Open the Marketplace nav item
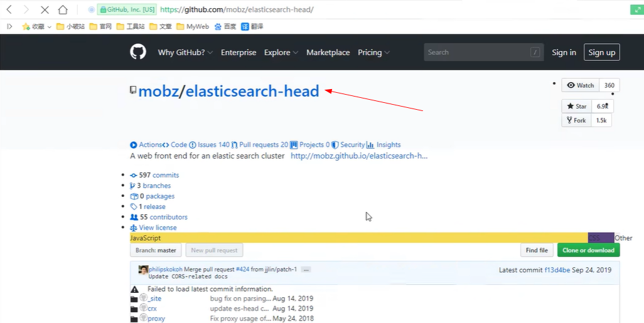Image resolution: width=644 pixels, height=323 pixels. tap(328, 53)
